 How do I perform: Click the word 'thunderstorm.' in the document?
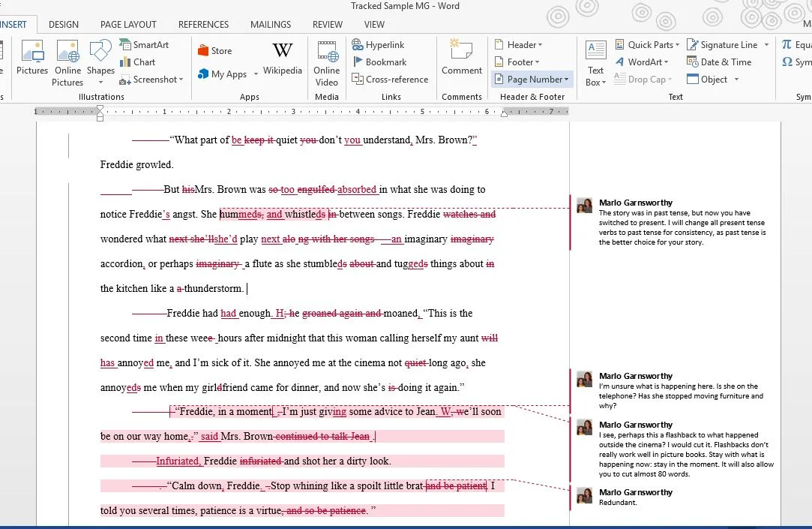(214, 289)
